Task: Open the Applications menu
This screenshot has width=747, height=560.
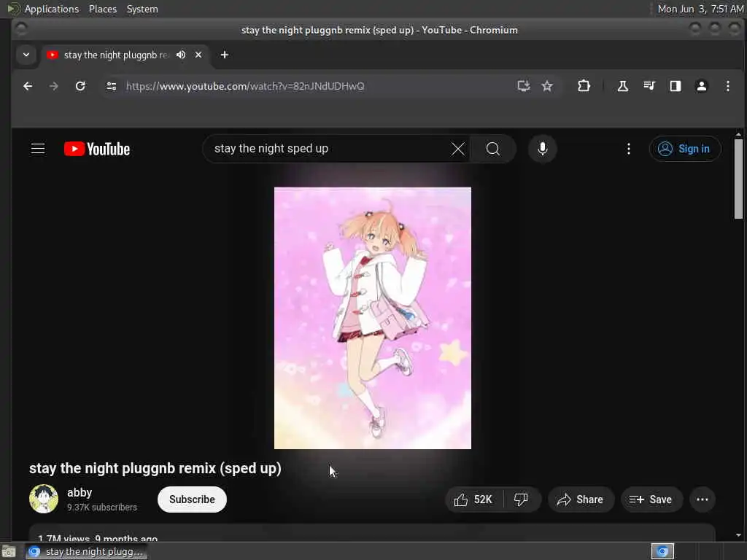Action: pos(52,9)
